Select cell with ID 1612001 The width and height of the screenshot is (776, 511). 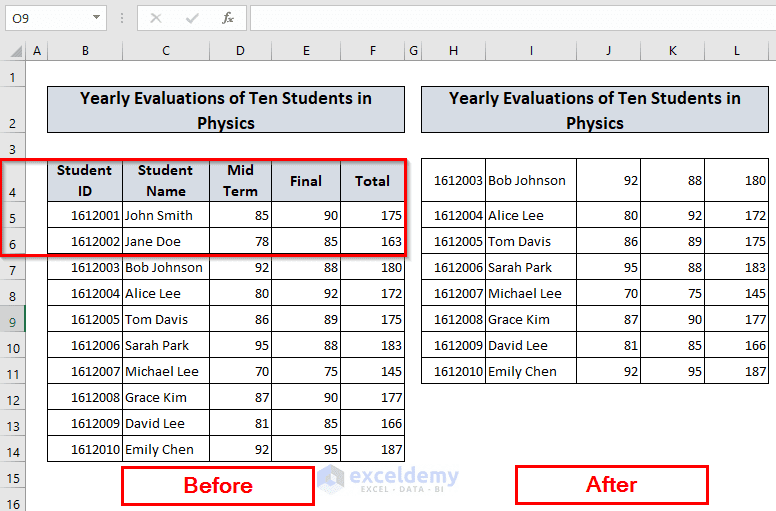[x=85, y=215]
